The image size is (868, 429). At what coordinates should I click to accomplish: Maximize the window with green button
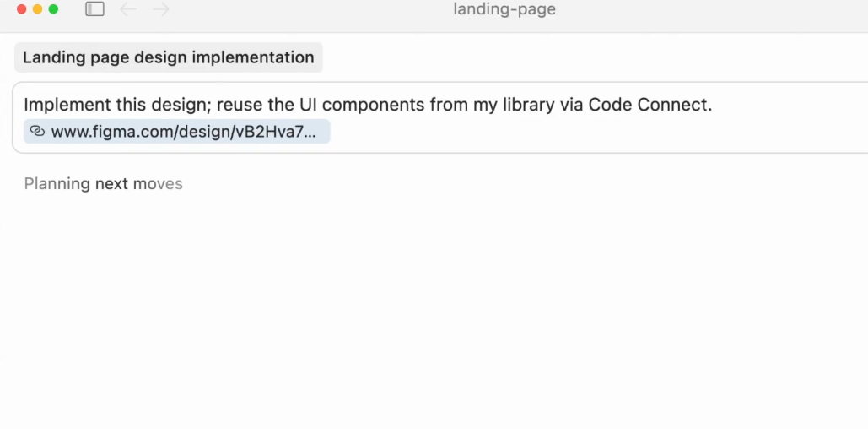(x=54, y=9)
